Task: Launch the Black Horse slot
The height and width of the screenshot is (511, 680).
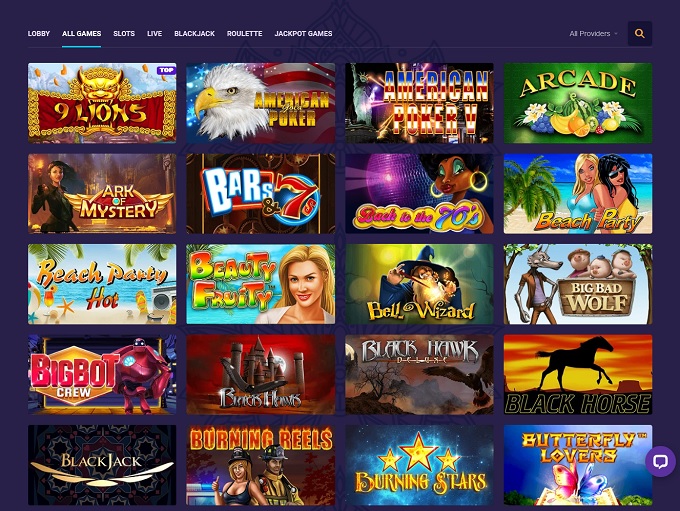Action: click(x=578, y=374)
